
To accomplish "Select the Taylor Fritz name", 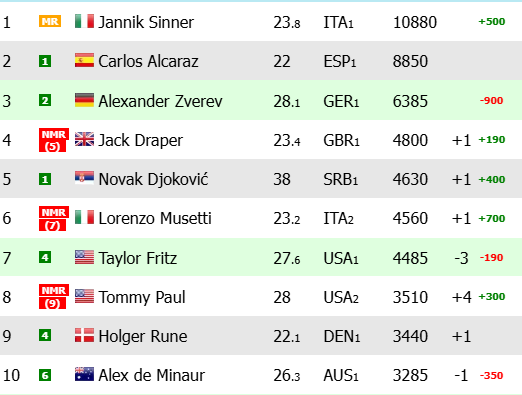I will [x=138, y=258].
